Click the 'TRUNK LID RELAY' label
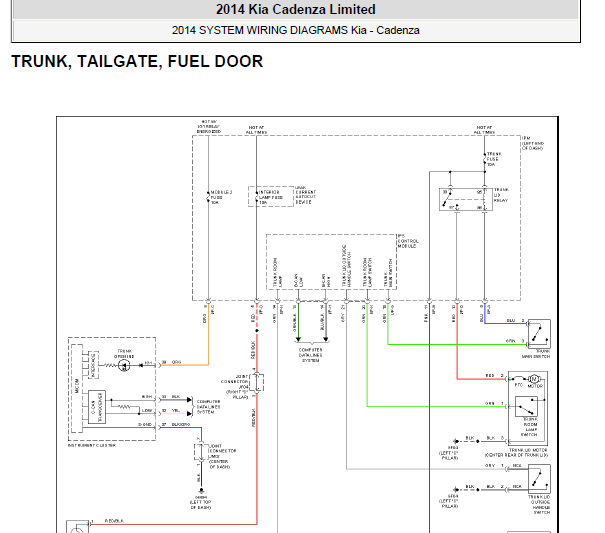The image size is (605, 533). (501, 195)
